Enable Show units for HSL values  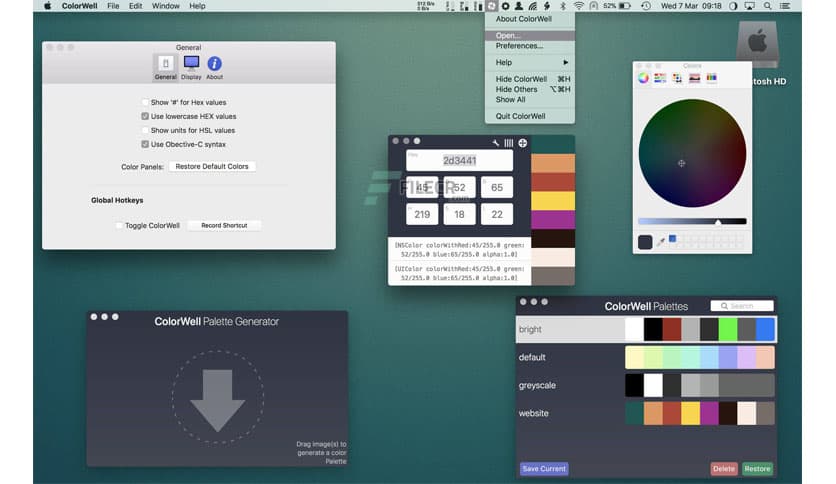tap(145, 130)
